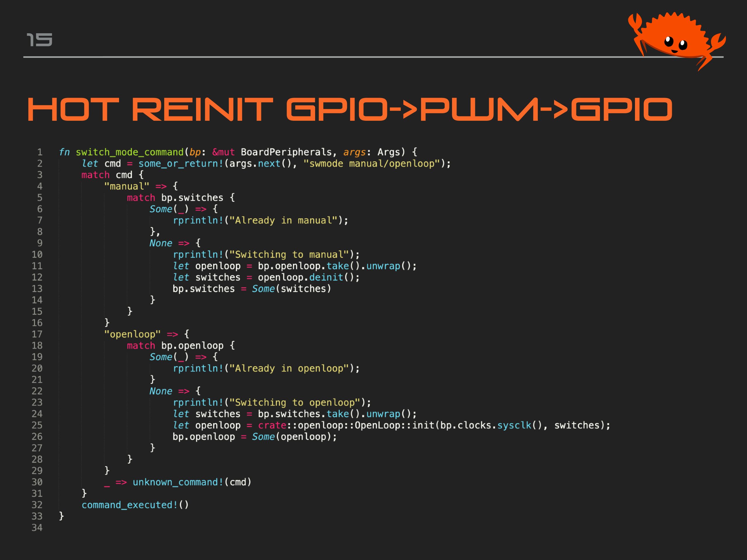Click the 'match bp.openloop {' line
This screenshot has height=560, width=747.
181,346
